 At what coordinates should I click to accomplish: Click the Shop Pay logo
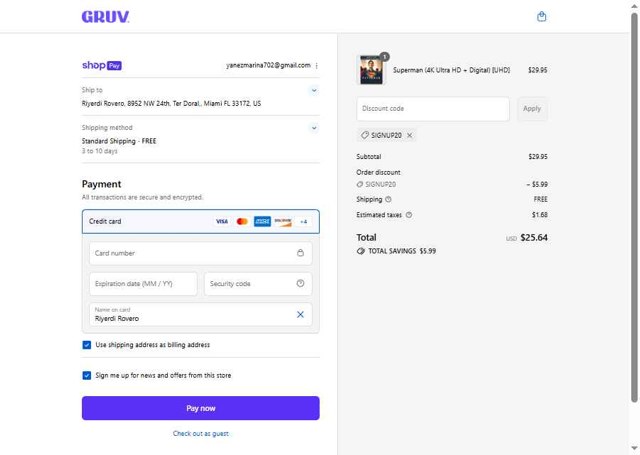[x=102, y=65]
